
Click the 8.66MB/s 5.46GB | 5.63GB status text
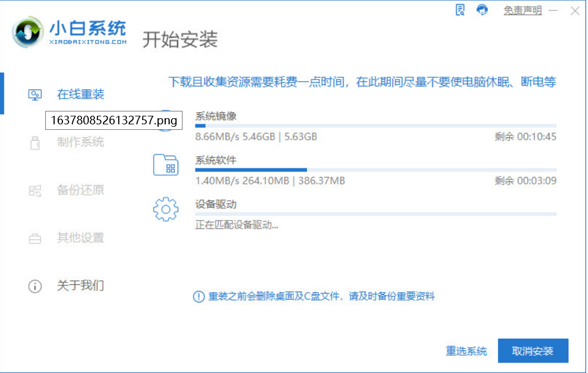(256, 137)
